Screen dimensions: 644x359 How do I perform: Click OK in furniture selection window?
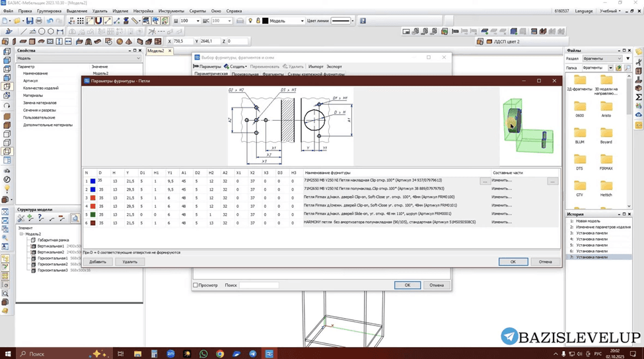coord(408,285)
